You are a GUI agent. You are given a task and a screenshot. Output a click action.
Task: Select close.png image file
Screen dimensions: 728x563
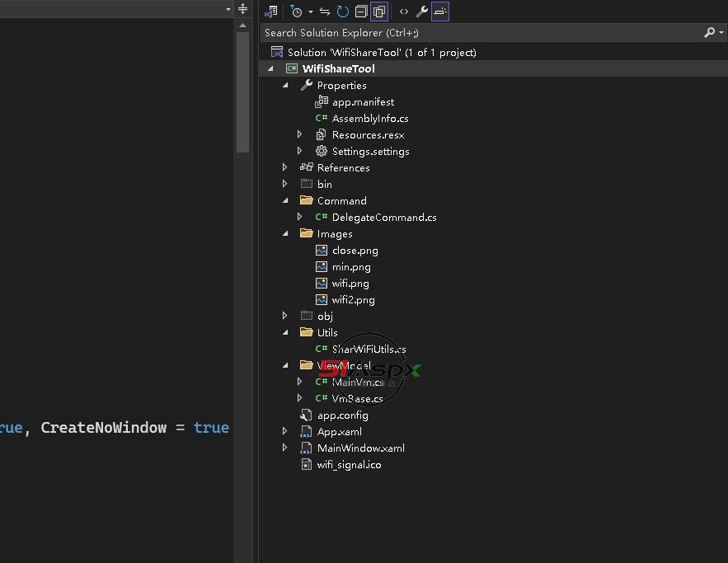(x=355, y=250)
